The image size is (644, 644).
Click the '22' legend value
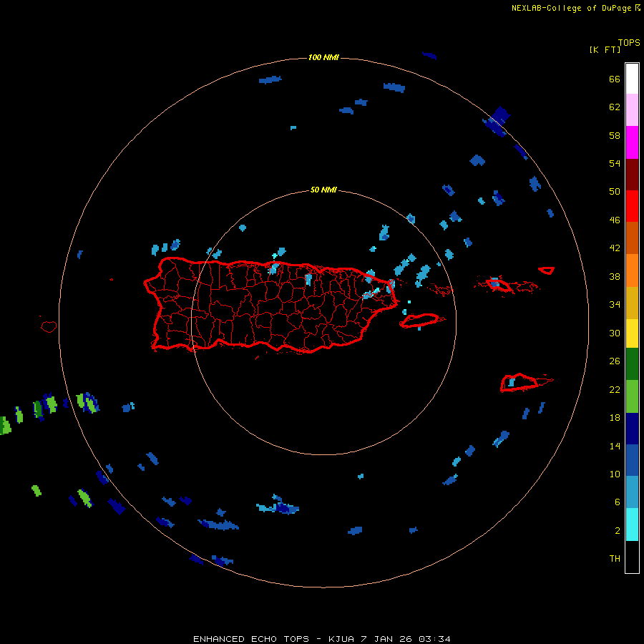[x=615, y=389]
